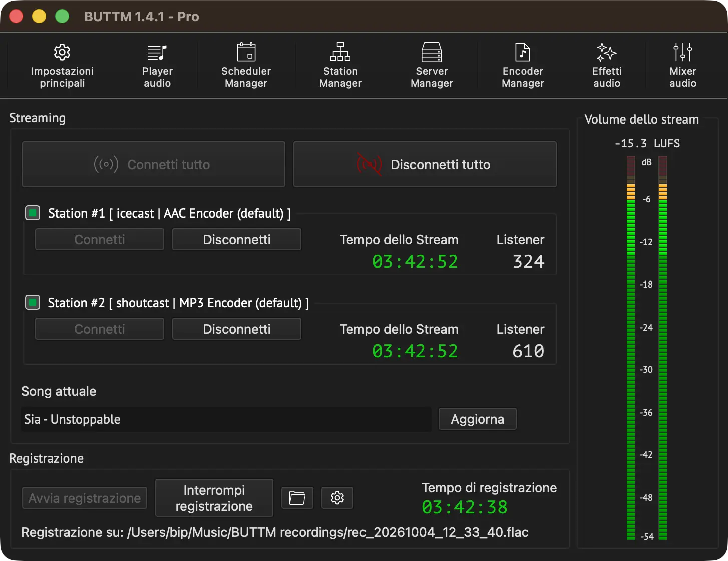Viewport: 728px width, 561px height.
Task: Open the Player audio toolbar icon
Action: 157,52
